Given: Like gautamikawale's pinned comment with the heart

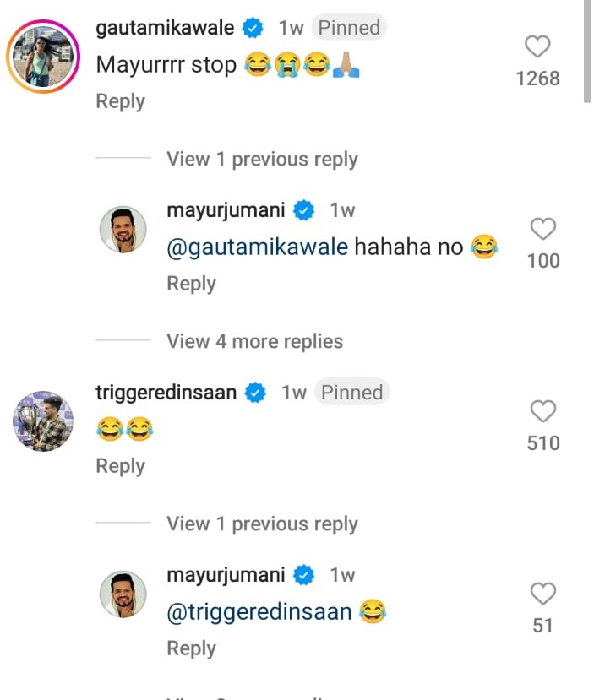Looking at the screenshot, I should tap(537, 47).
